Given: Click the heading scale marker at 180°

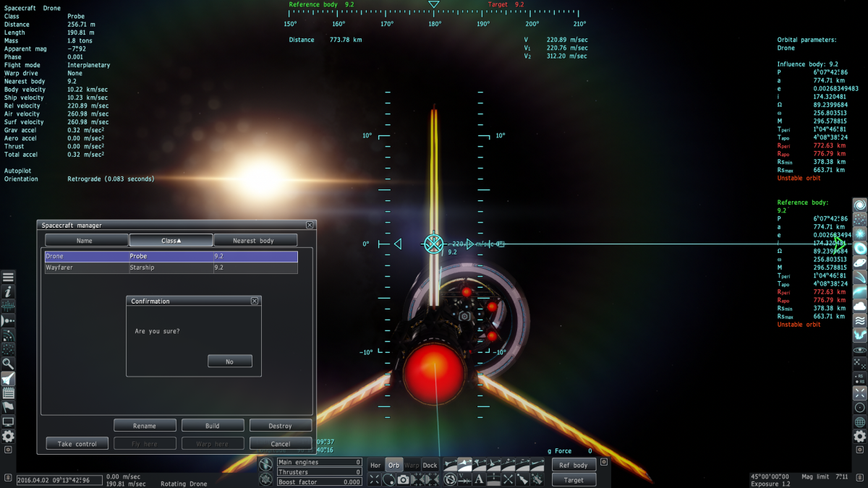Looking at the screenshot, I should click(x=435, y=23).
